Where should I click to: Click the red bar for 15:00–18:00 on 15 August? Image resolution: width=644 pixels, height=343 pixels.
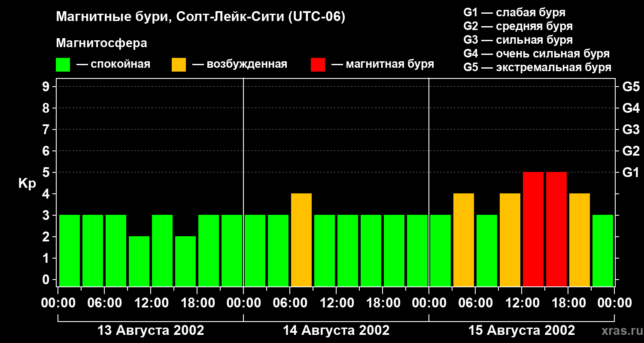click(x=556, y=229)
